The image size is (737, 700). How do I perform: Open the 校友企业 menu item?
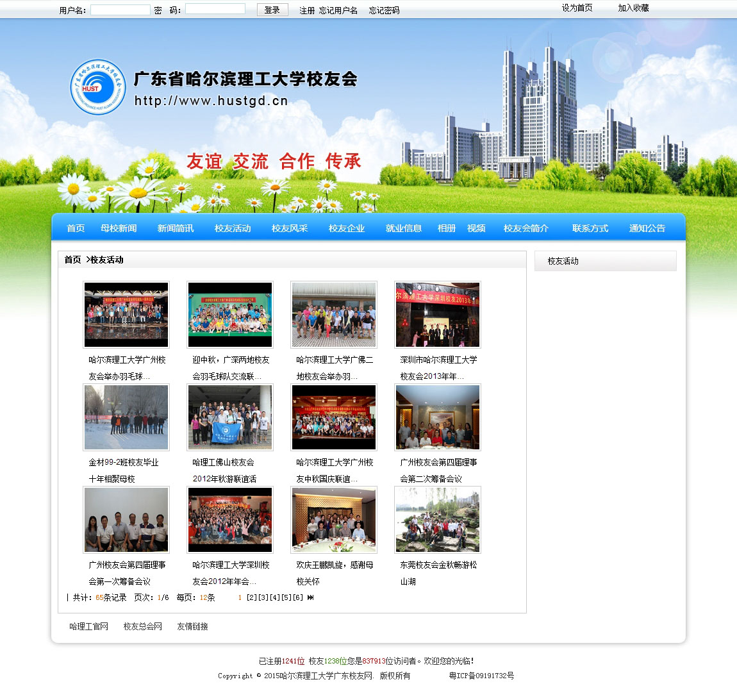tap(347, 228)
